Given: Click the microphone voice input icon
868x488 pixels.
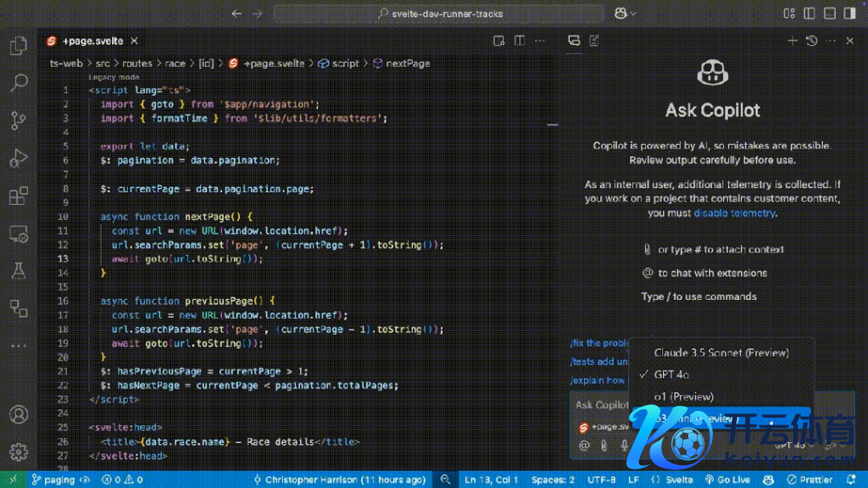Looking at the screenshot, I should tap(625, 445).
